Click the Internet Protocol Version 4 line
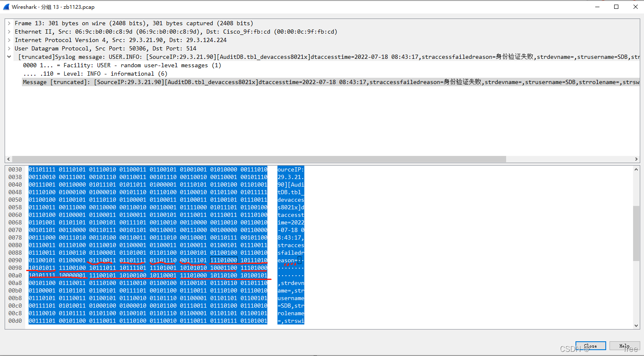 coord(121,40)
